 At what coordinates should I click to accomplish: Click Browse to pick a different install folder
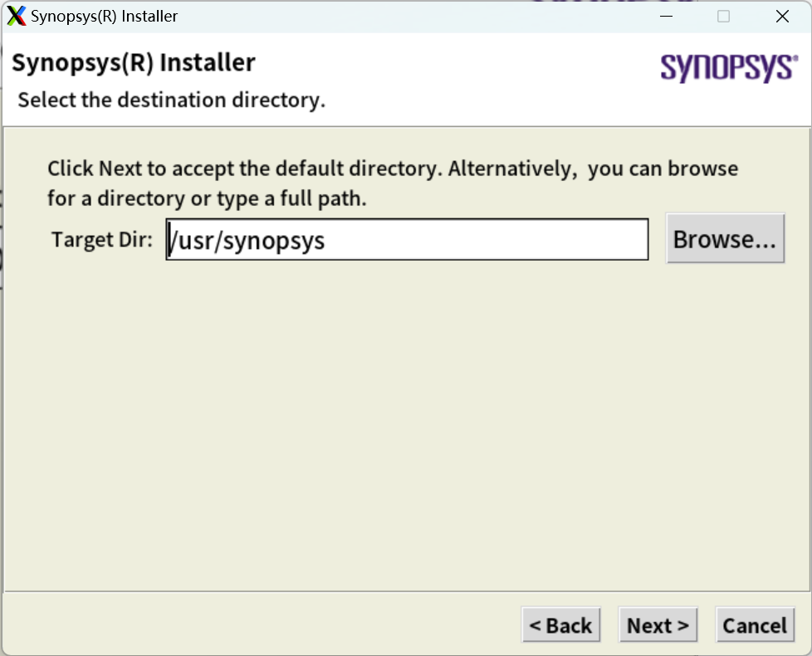(x=724, y=238)
